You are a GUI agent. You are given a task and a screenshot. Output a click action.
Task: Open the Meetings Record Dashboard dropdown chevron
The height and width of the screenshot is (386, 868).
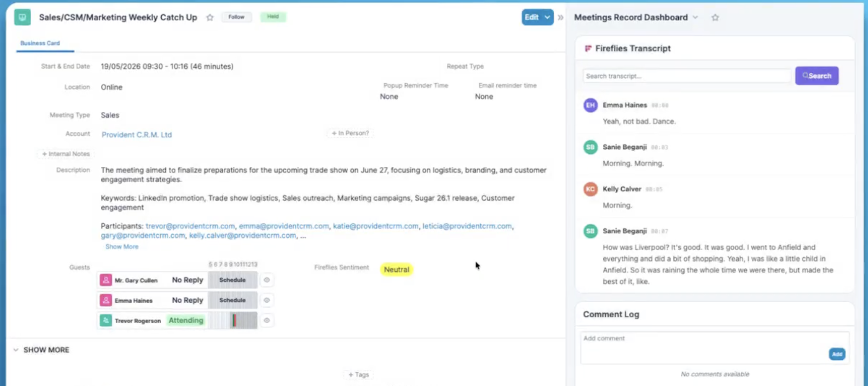(695, 17)
